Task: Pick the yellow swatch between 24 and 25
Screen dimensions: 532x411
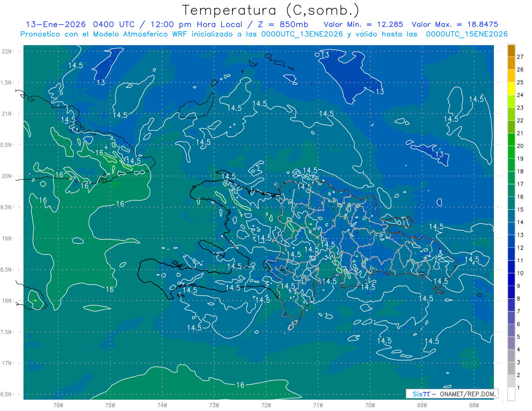Action: pos(511,89)
